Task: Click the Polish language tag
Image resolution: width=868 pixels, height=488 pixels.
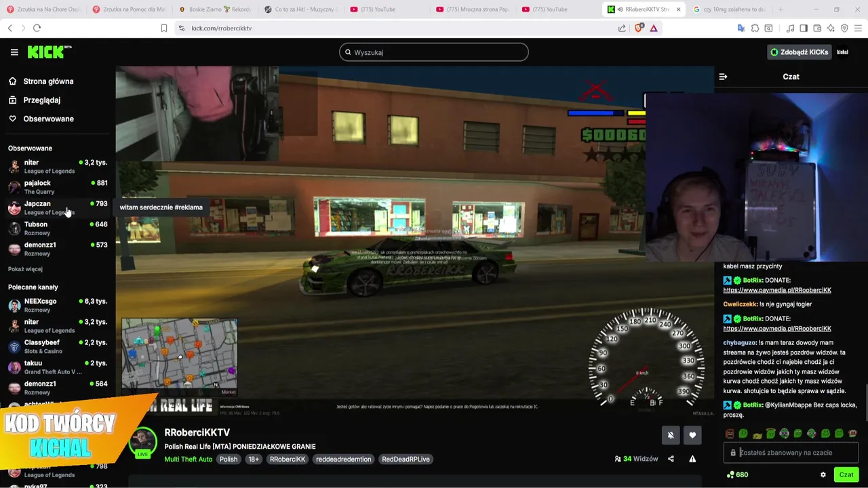Action: (229, 459)
